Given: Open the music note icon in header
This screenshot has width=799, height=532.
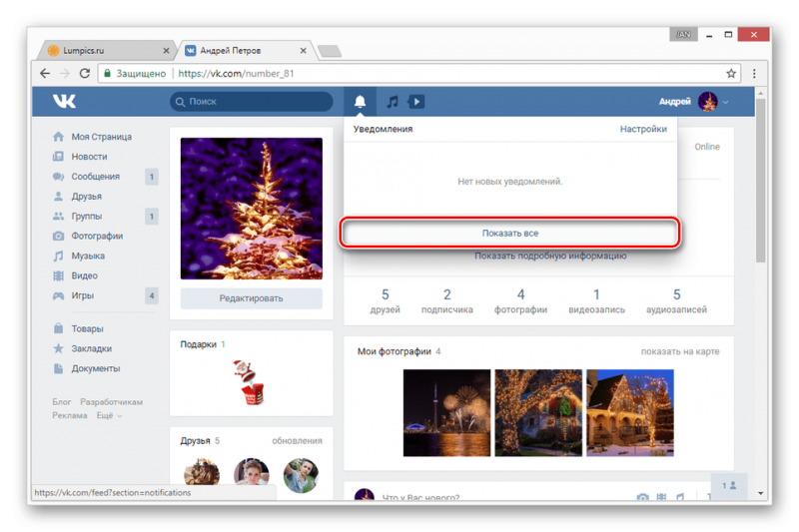Looking at the screenshot, I should coord(393,101).
